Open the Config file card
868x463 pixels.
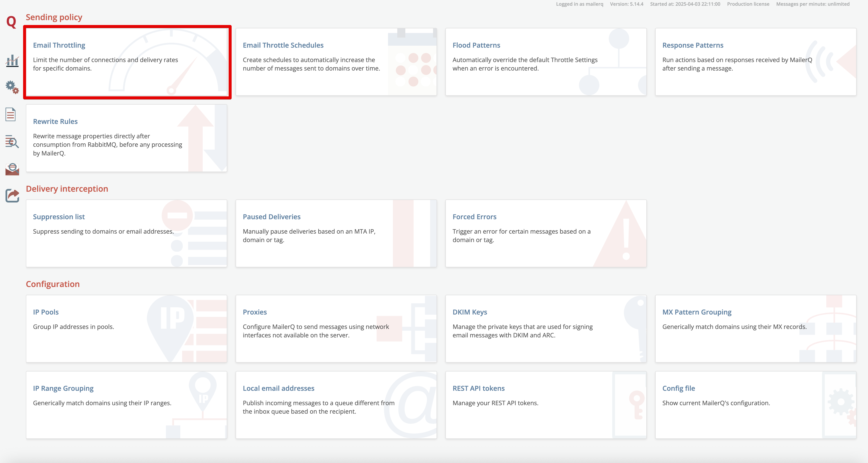(755, 405)
